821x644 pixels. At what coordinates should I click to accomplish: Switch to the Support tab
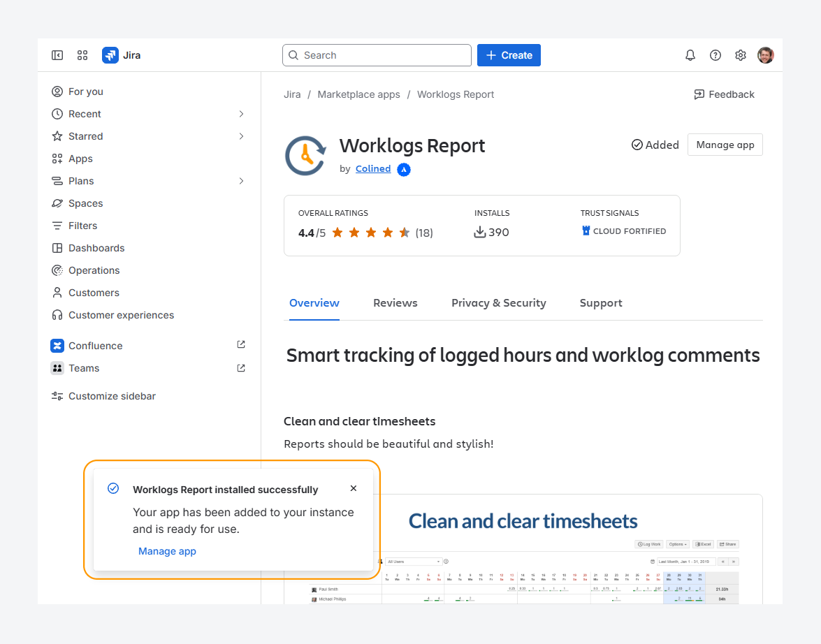coord(601,303)
